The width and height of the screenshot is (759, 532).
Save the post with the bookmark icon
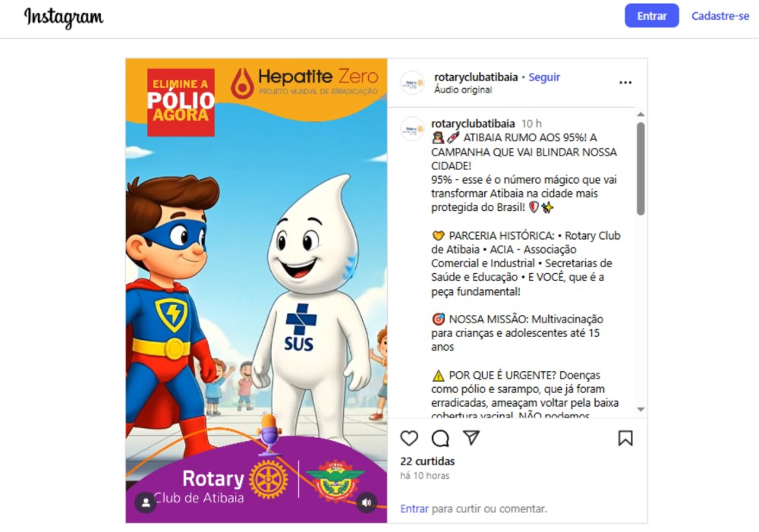pyautogui.click(x=625, y=438)
